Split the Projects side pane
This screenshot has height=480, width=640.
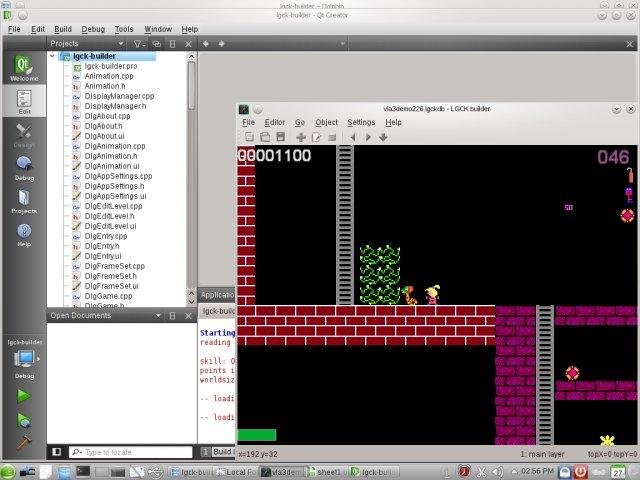click(172, 44)
